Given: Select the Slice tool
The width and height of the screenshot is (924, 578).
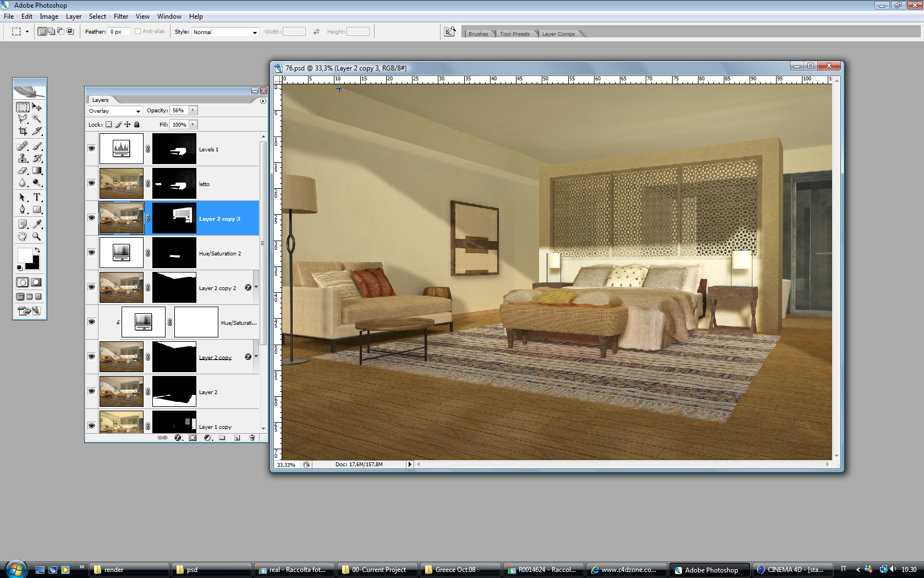Looking at the screenshot, I should coord(37,131).
